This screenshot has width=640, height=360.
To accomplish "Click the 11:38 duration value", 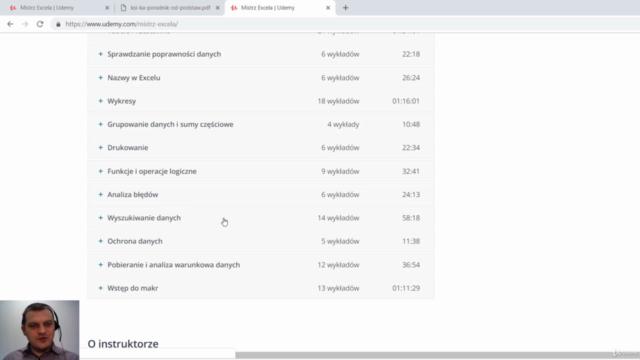I will point(411,241).
